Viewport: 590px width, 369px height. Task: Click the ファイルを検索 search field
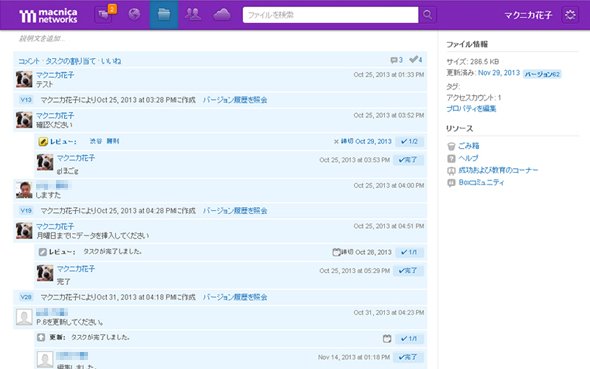[330, 15]
